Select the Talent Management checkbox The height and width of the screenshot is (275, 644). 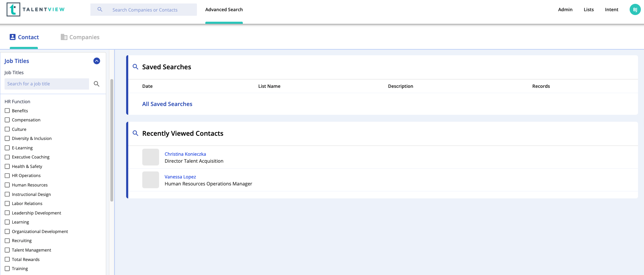coord(7,250)
